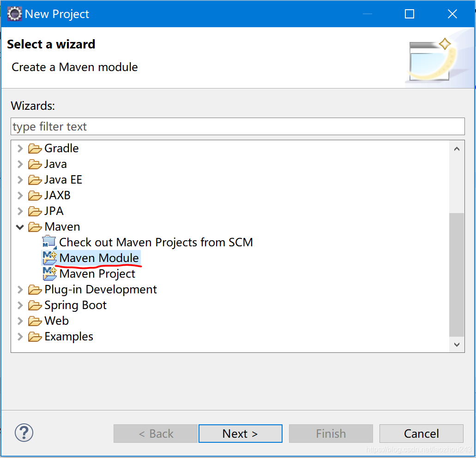The width and height of the screenshot is (476, 458).
Task: Maximize the New Project dialog
Action: [410, 14]
